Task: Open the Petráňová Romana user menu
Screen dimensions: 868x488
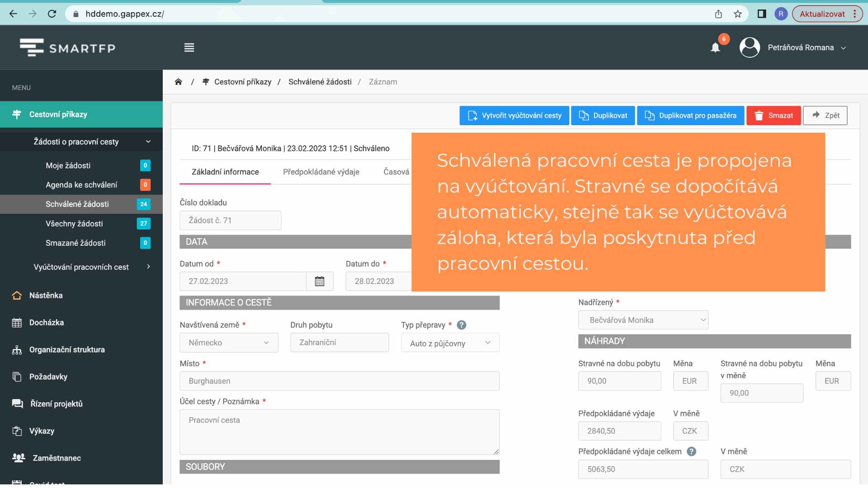Action: [800, 47]
